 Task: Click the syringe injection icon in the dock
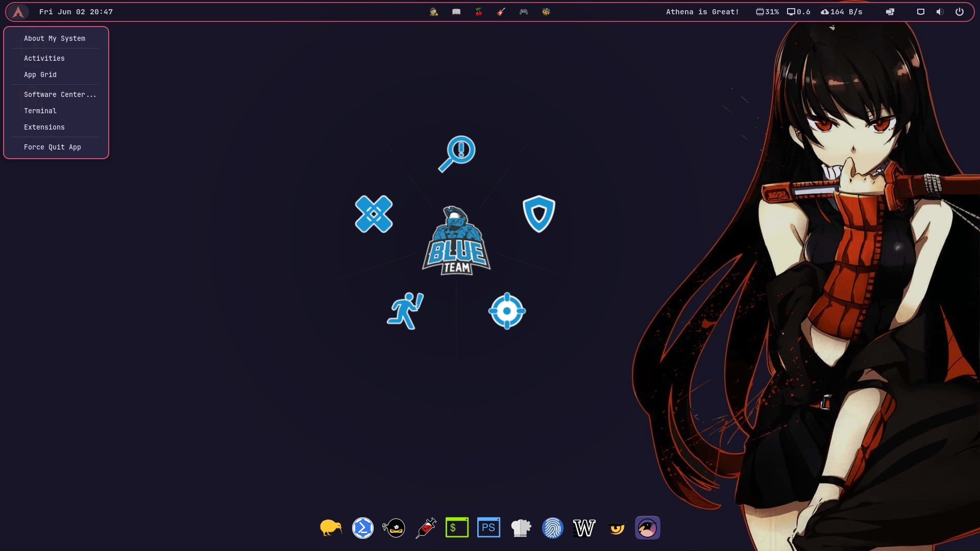pyautogui.click(x=426, y=528)
